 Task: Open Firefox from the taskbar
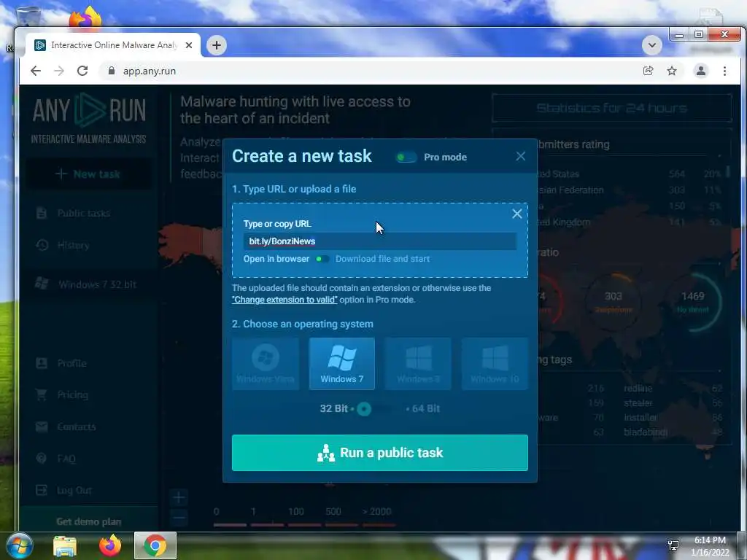[110, 546]
